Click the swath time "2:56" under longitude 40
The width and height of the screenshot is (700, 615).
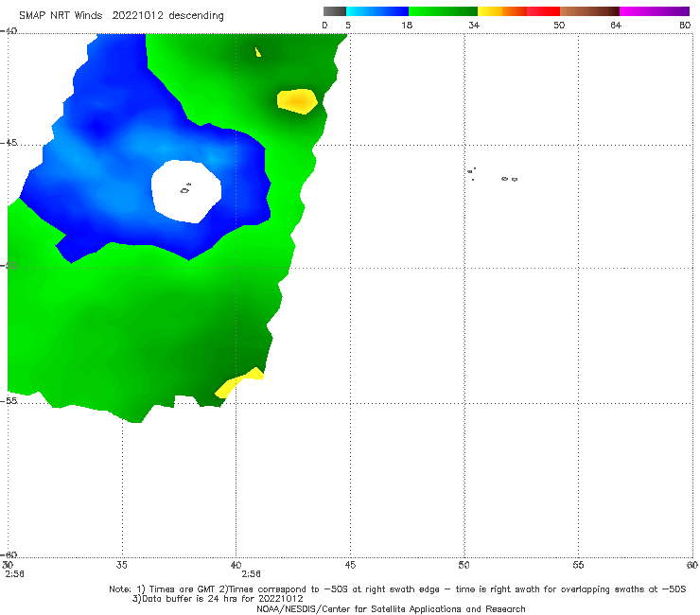pos(251,574)
